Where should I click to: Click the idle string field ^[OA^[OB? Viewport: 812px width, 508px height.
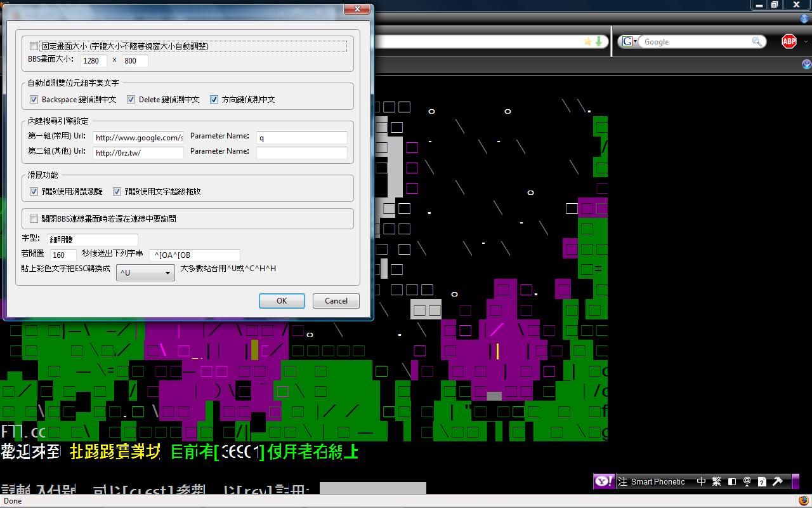(x=195, y=255)
